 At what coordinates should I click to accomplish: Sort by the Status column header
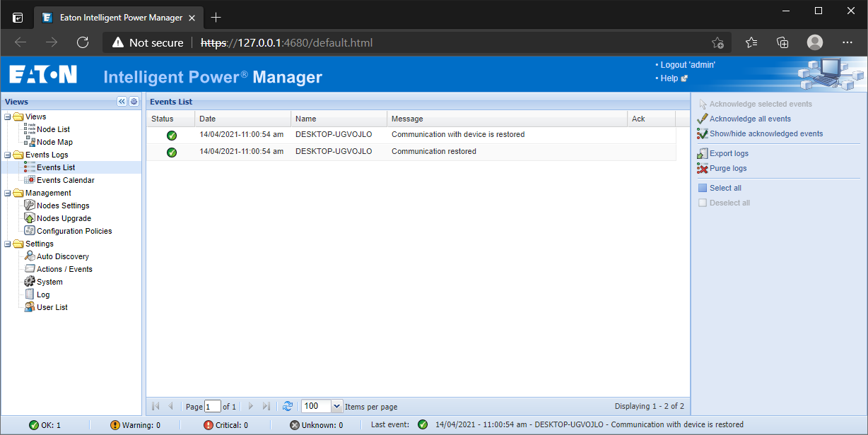tap(170, 119)
